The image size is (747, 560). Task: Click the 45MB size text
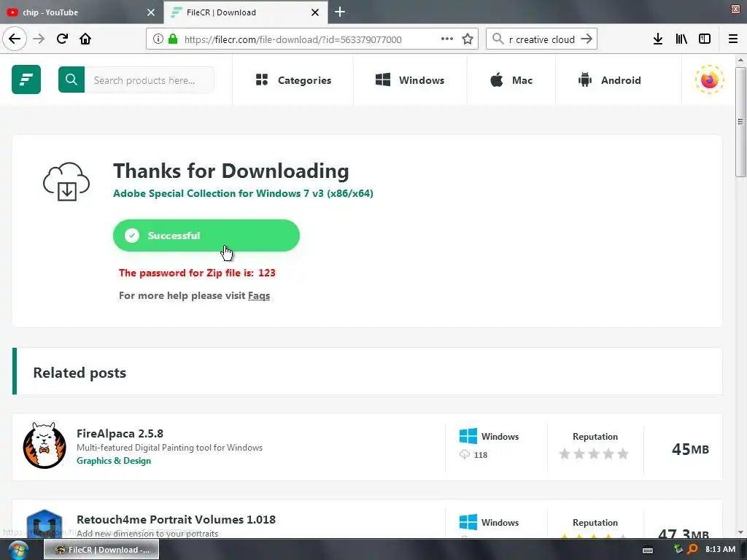(x=690, y=449)
